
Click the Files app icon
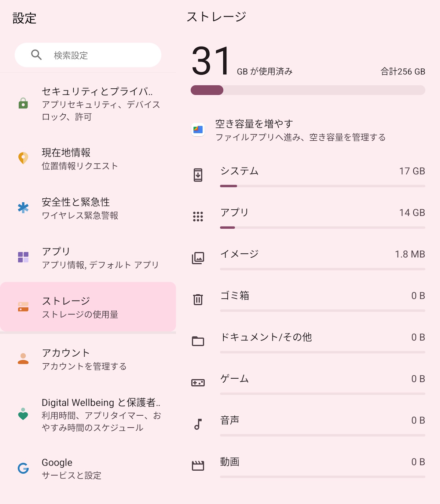tap(198, 130)
